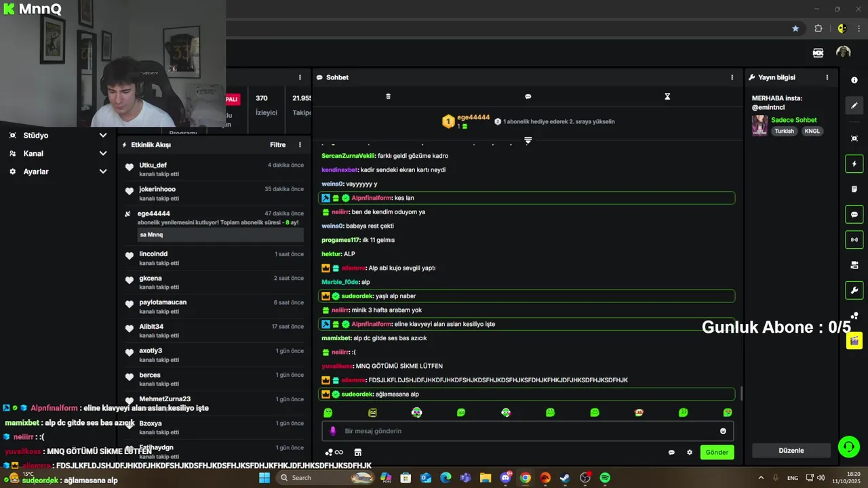
Task: Open Etkinlik Akışı three-dot menu
Action: click(x=300, y=144)
